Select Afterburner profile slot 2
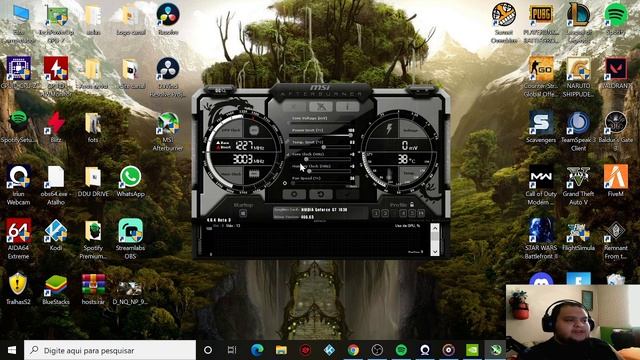Image resolution: width=640 pixels, height=360 pixels. 385,213
